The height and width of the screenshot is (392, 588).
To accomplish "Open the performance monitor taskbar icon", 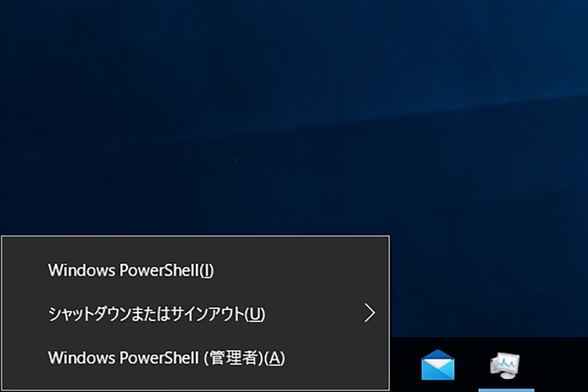I will tap(505, 366).
